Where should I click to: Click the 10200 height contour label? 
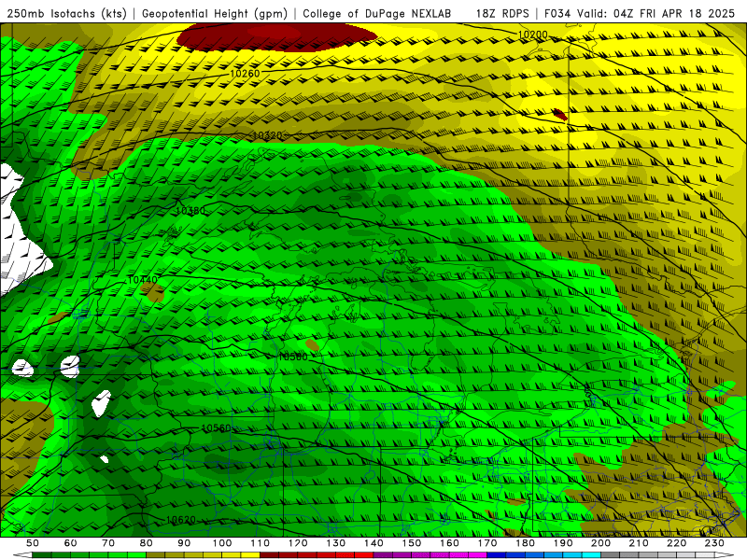coord(532,35)
